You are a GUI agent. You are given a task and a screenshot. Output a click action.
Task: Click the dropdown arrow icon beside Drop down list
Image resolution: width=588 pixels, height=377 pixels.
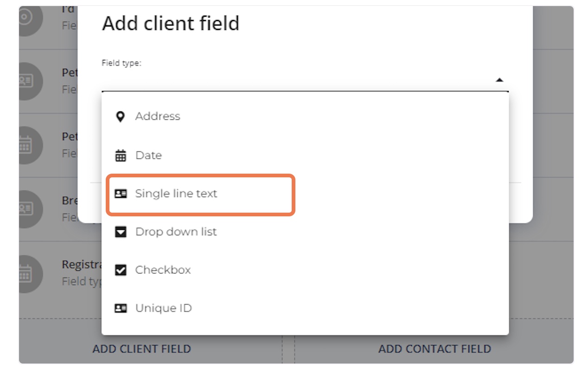click(121, 232)
